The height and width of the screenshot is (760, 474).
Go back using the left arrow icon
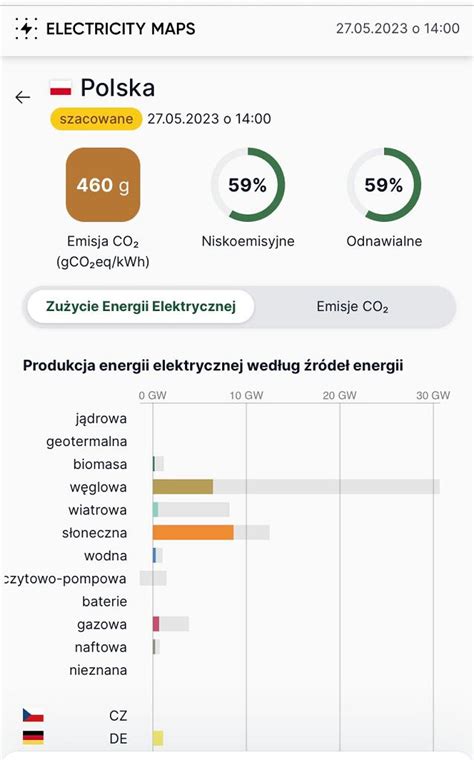point(23,97)
